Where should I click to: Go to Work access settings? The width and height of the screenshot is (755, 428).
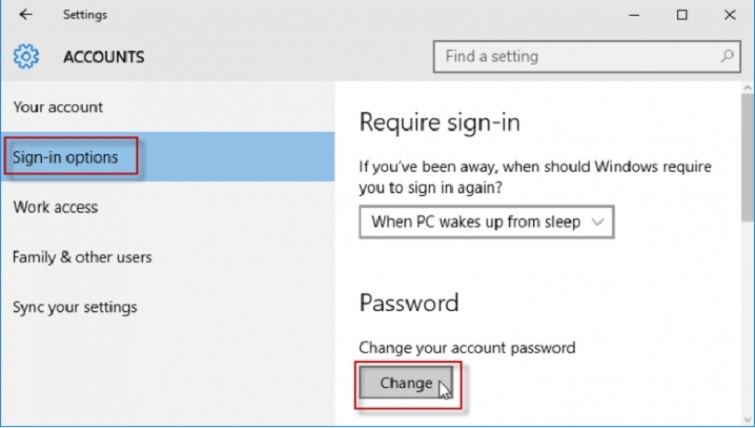tap(56, 207)
